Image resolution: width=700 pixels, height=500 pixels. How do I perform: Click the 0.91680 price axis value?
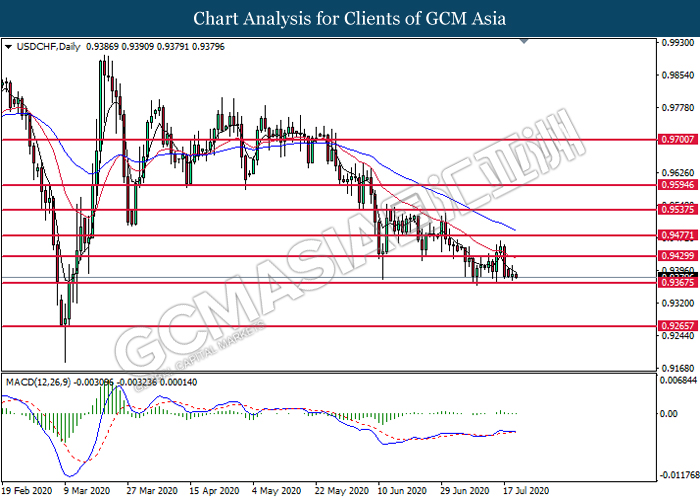click(x=678, y=368)
